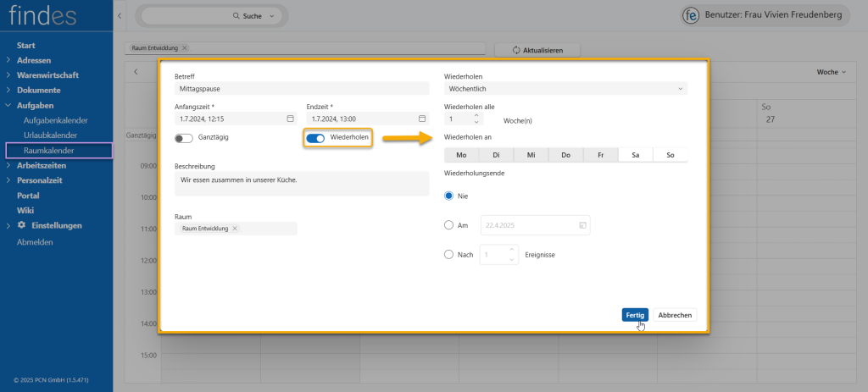Collapse the sidebar with the arrow icon

pyautogui.click(x=119, y=16)
